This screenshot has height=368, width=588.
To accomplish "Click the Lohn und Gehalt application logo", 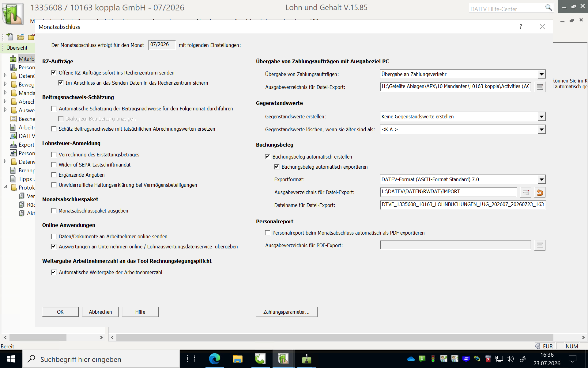I will pos(13,13).
